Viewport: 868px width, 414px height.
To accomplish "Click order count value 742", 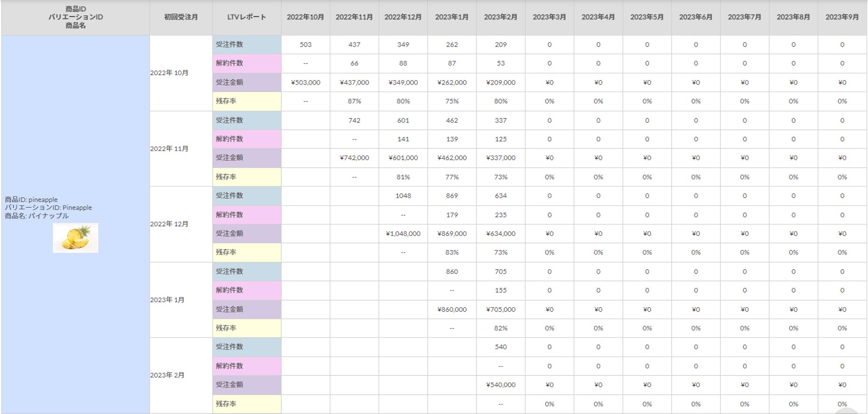I will pyautogui.click(x=354, y=120).
